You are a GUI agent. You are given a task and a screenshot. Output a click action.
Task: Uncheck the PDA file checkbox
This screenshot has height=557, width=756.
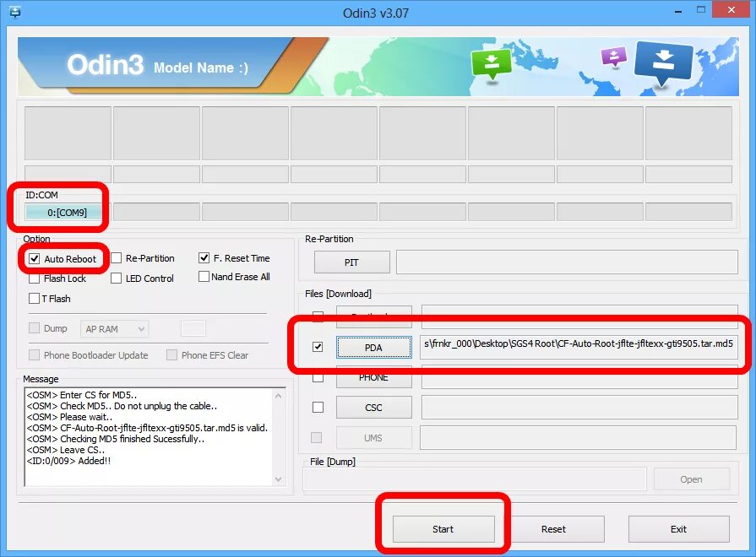point(318,347)
